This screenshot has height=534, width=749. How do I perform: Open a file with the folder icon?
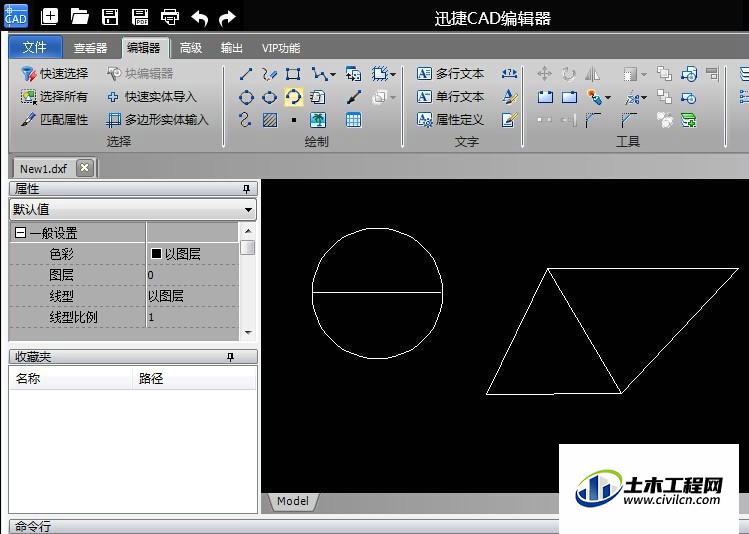pyautogui.click(x=80, y=17)
